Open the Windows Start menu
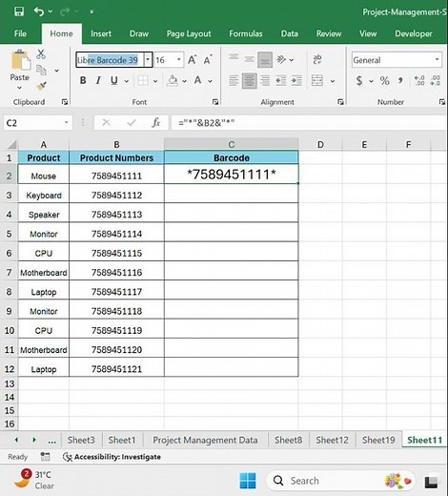This screenshot has width=448, height=496. [x=248, y=481]
